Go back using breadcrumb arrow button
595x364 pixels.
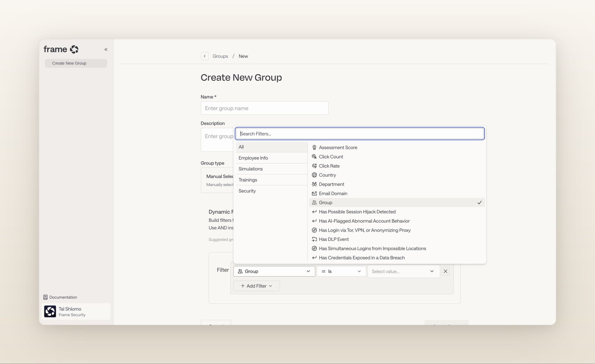coord(205,56)
